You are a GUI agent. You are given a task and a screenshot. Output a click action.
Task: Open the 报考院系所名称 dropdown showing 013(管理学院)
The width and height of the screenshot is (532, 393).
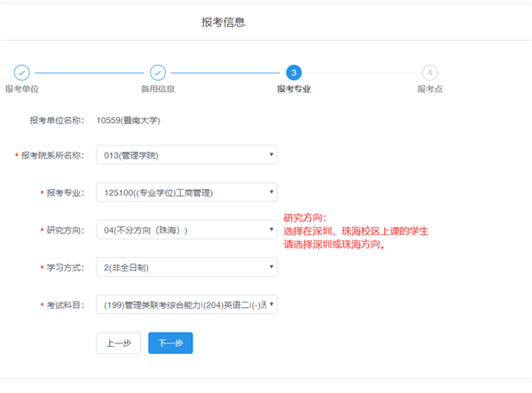[x=186, y=154]
